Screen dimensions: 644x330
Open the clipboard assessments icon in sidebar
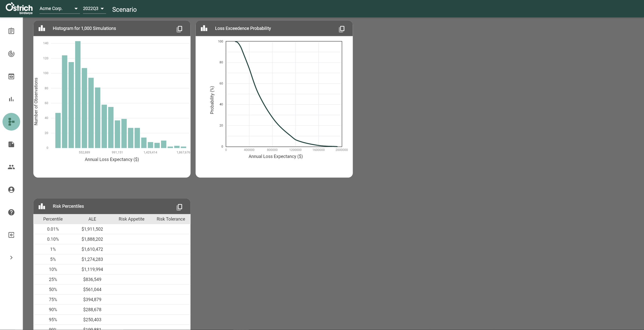(x=11, y=31)
